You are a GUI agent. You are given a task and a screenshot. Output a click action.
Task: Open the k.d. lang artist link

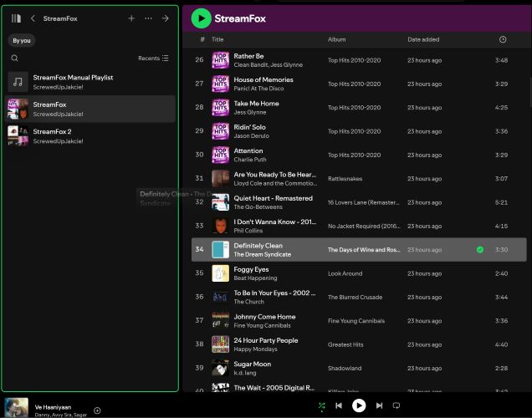(245, 373)
